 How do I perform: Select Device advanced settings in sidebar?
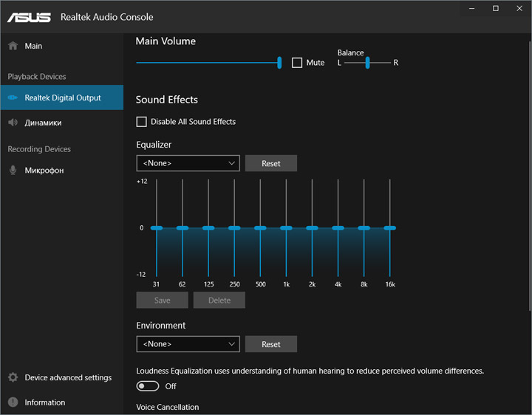coord(68,377)
